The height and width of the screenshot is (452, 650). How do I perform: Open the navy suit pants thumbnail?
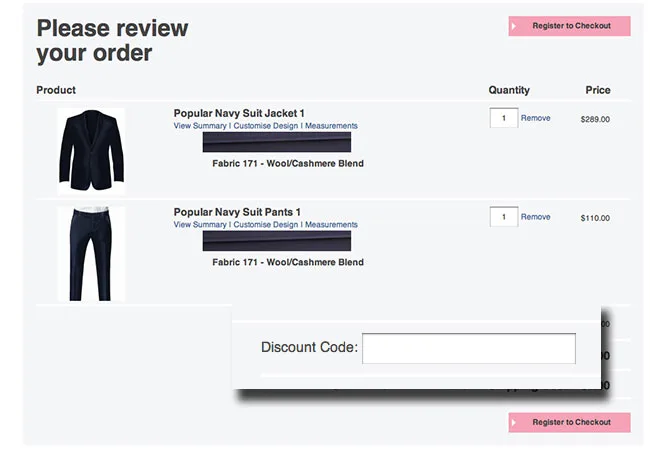click(91, 252)
